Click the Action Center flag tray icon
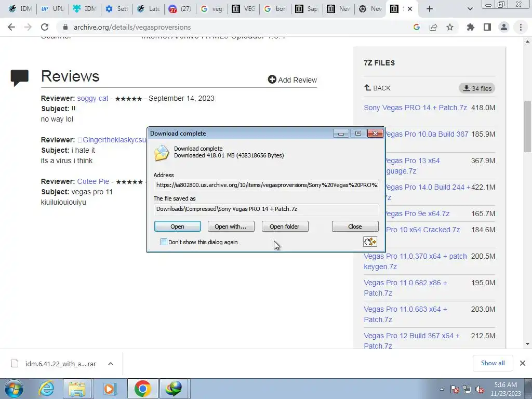The height and width of the screenshot is (399, 532). pos(455,389)
